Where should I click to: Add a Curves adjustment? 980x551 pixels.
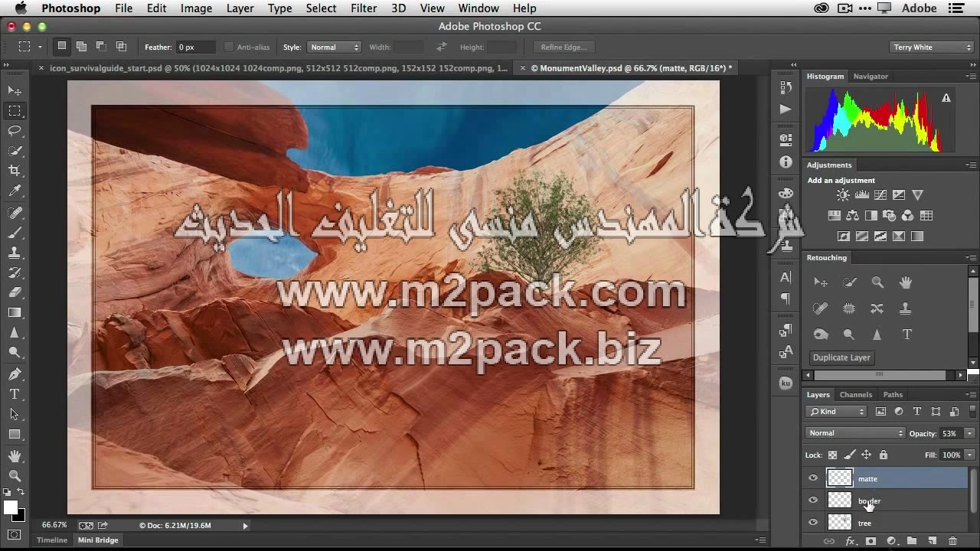point(880,195)
